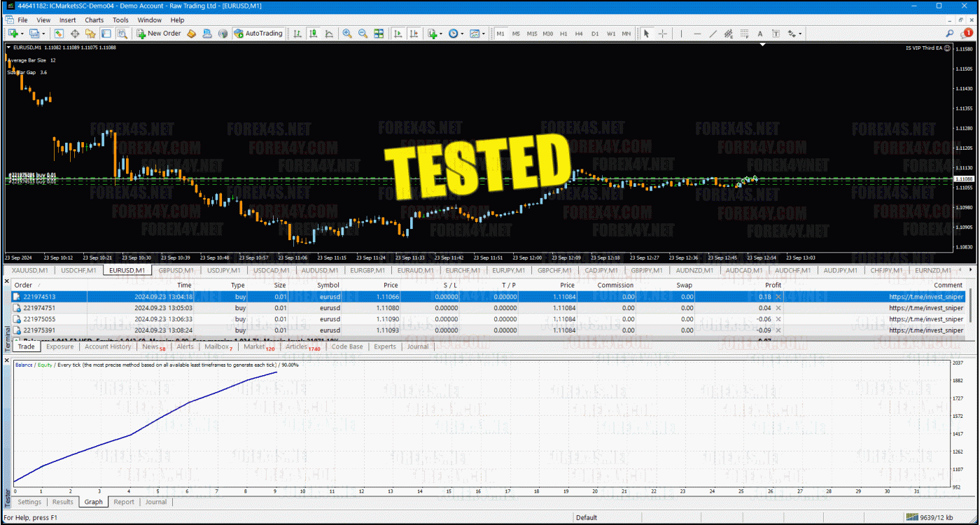This screenshot has height=525, width=980.
Task: Expand the periodicity clock dropdown
Action: click(x=462, y=34)
